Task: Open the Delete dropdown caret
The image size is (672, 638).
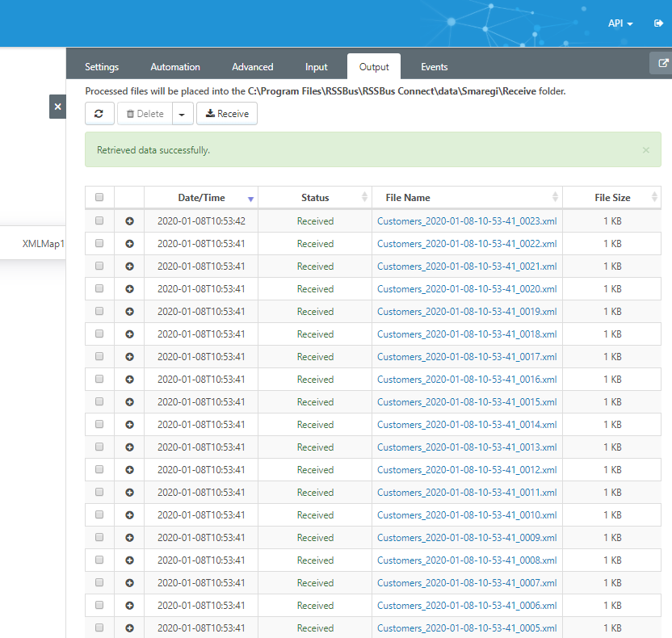Action: point(183,114)
